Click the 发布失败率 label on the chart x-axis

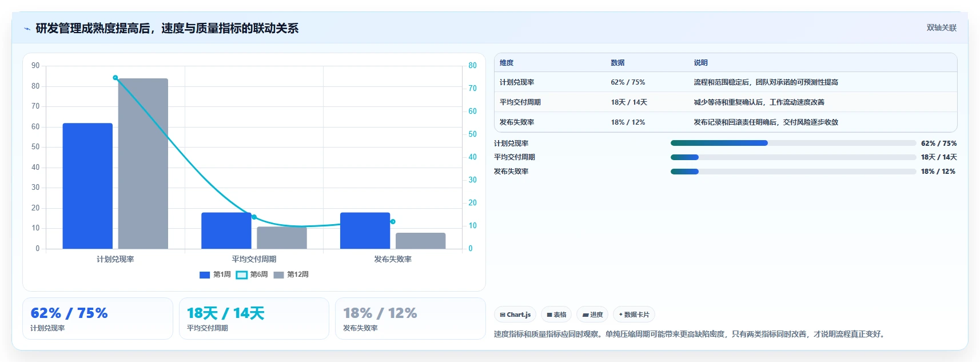[x=393, y=259]
